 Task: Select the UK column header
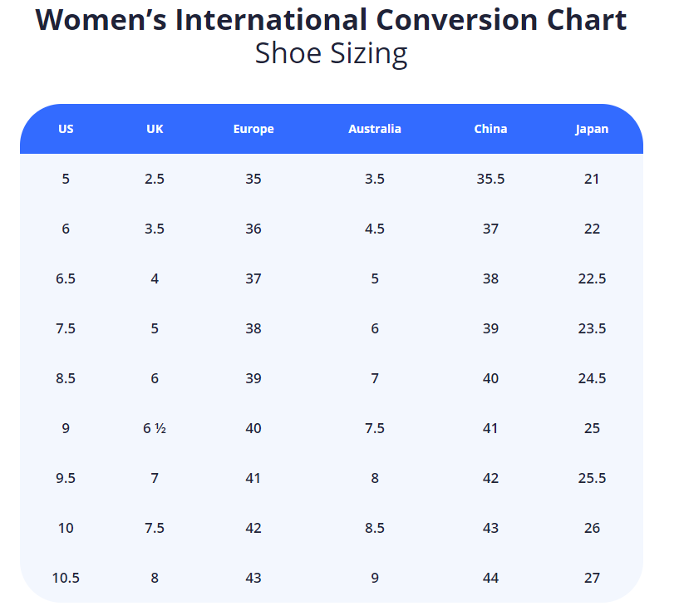pyautogui.click(x=155, y=129)
